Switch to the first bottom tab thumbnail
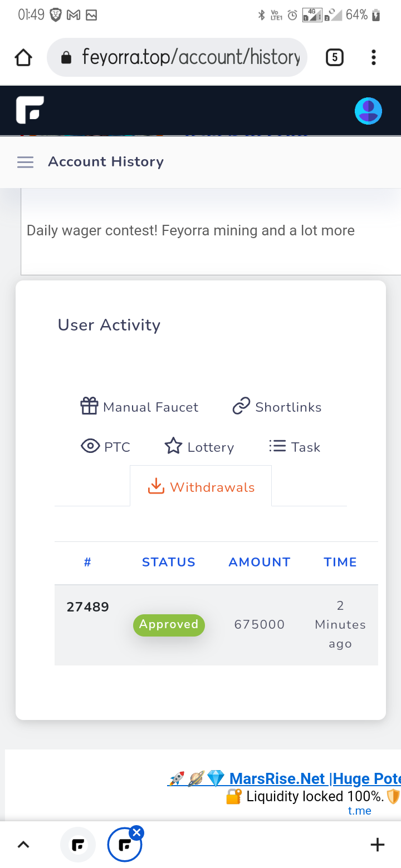 click(78, 845)
